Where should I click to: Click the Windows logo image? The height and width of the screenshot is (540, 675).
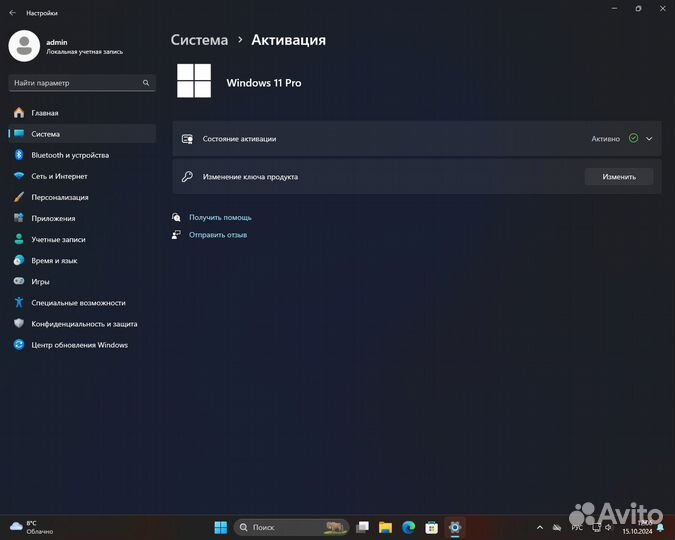pyautogui.click(x=194, y=81)
